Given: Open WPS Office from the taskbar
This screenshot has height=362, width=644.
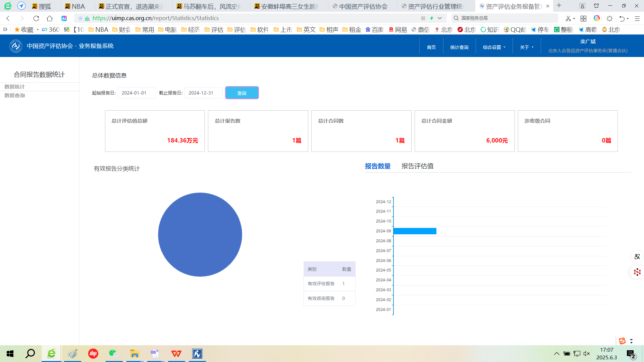Looking at the screenshot, I should (176, 354).
